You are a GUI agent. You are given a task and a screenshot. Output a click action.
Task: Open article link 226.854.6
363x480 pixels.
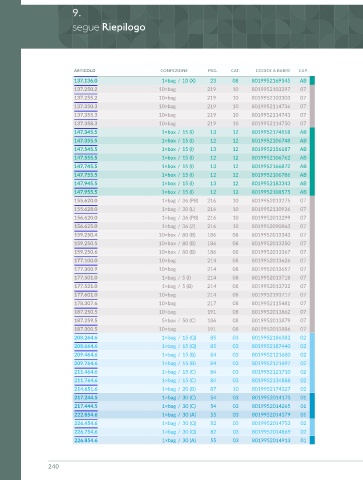(86, 440)
